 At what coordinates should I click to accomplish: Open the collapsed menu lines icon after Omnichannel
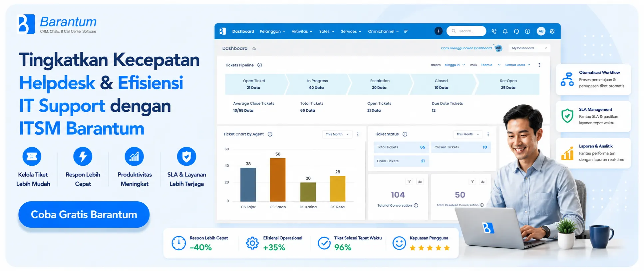(406, 31)
